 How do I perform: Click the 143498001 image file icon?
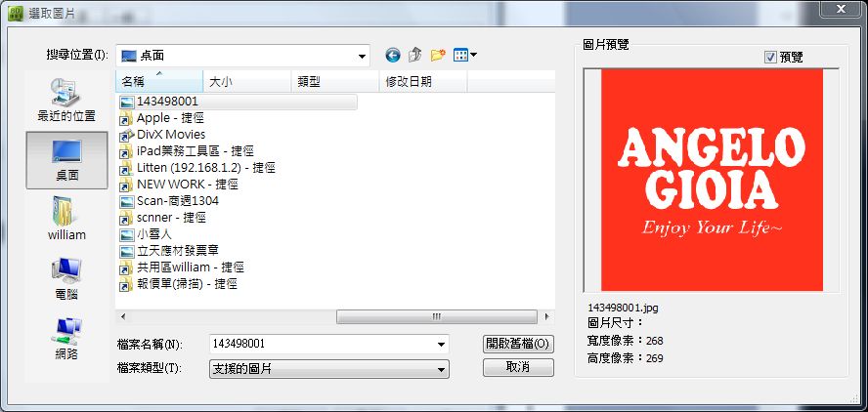127,102
